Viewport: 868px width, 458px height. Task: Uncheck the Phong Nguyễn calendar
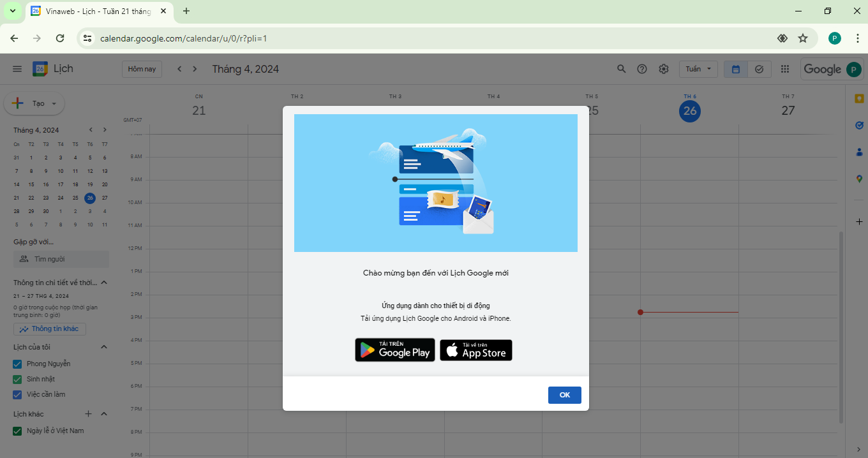(x=18, y=364)
